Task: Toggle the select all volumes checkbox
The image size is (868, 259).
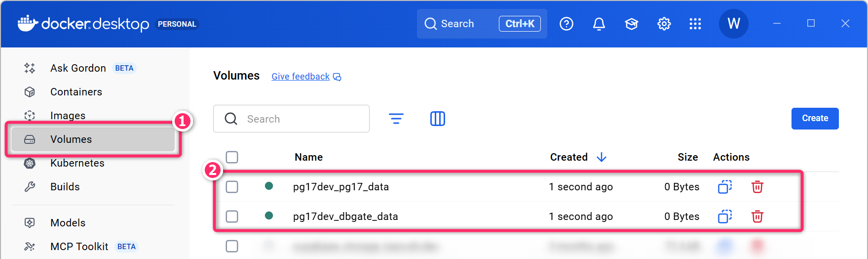Action: 232,157
